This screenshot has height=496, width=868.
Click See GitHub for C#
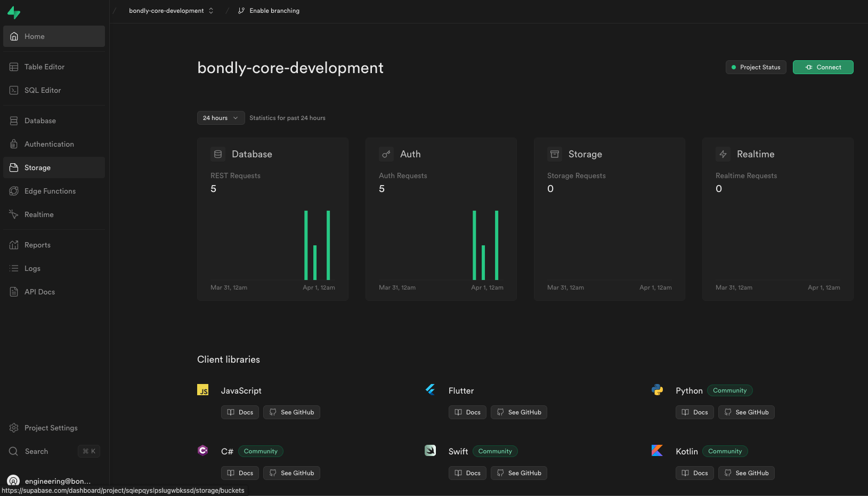[291, 473]
